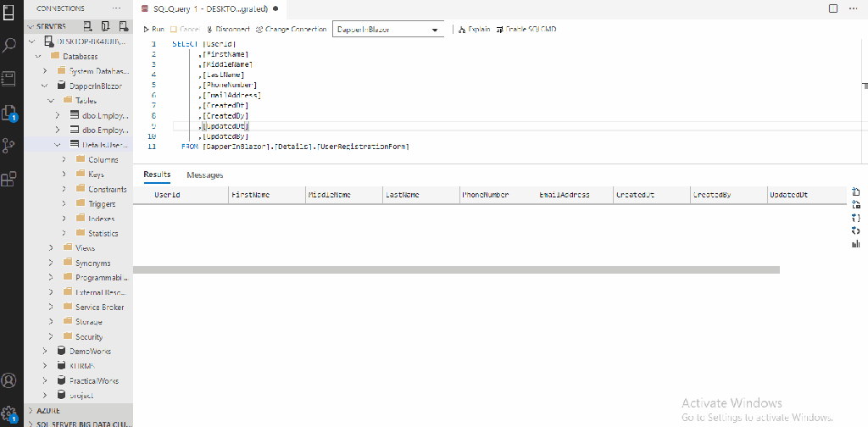The width and height of the screenshot is (868, 427).
Task: Toggle the editor split layout icon
Action: [x=832, y=8]
